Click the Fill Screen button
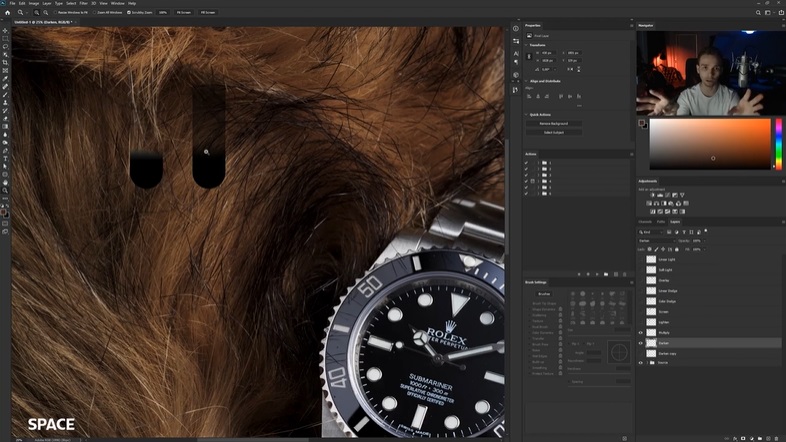This screenshot has height=442, width=786. (208, 13)
